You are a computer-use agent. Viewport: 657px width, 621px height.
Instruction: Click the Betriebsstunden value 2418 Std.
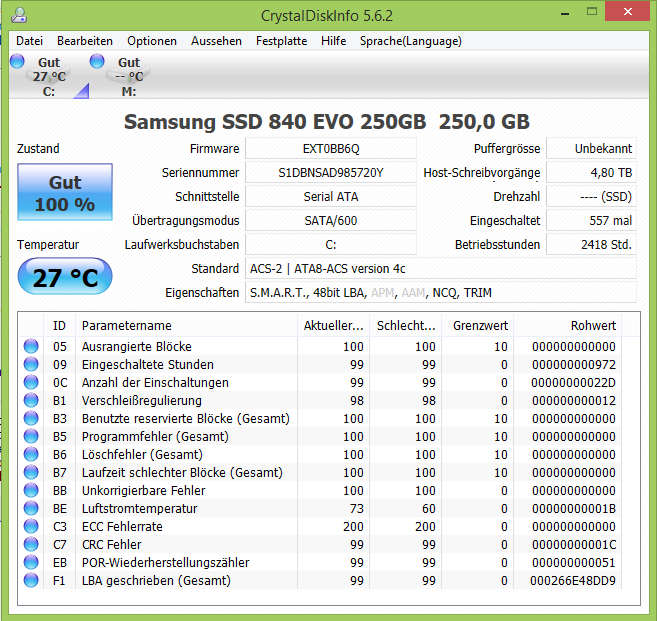(592, 244)
